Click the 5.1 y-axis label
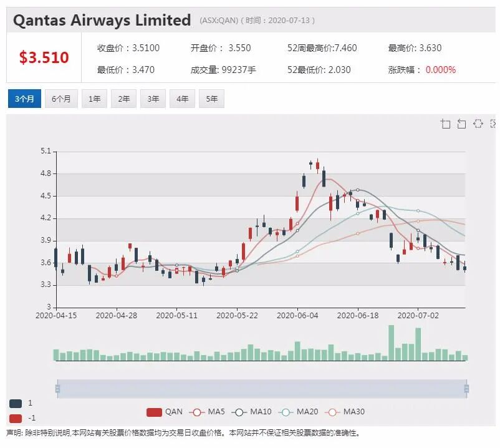 46,151
